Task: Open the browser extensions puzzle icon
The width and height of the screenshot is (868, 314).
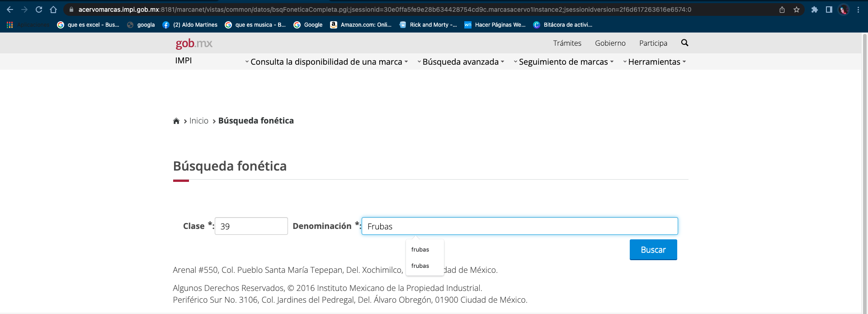Action: (814, 10)
